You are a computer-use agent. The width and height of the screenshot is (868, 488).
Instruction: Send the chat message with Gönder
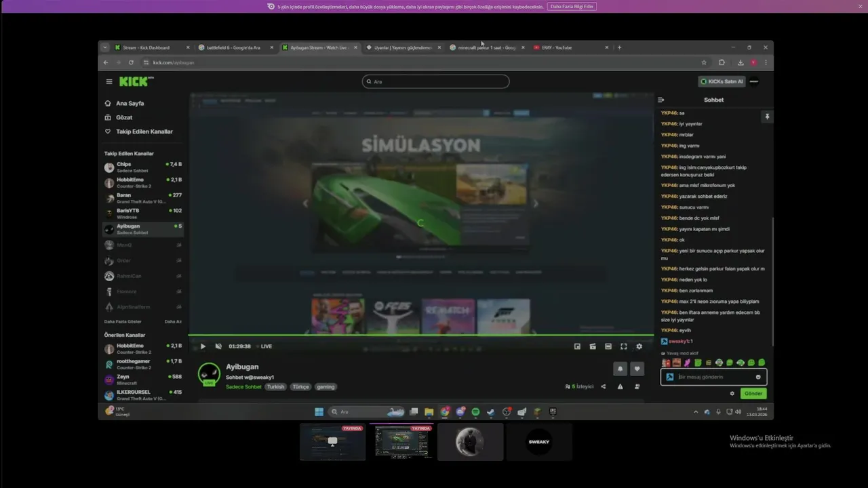pyautogui.click(x=753, y=393)
